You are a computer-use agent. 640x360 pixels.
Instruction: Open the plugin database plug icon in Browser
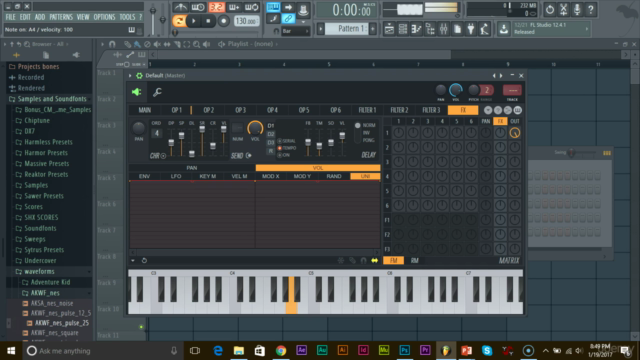tap(76, 55)
